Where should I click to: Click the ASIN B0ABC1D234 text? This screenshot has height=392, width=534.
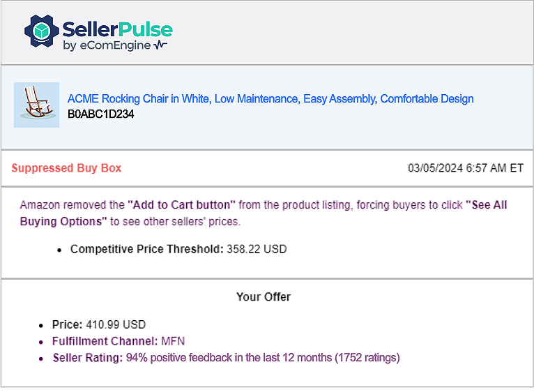[x=100, y=114]
